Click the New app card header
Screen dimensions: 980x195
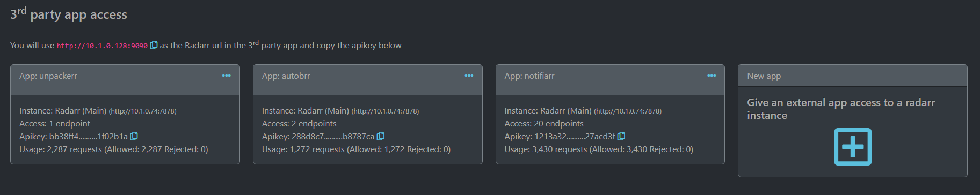pyautogui.click(x=853, y=76)
